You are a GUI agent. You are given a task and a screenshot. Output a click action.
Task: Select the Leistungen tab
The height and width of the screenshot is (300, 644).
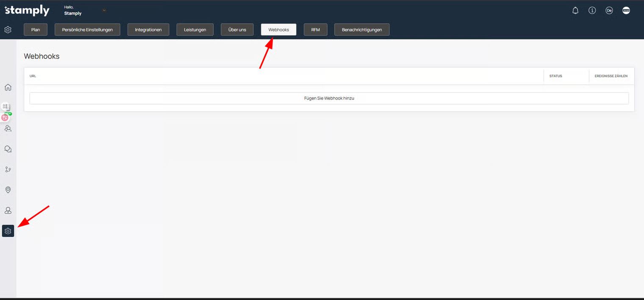195,30
